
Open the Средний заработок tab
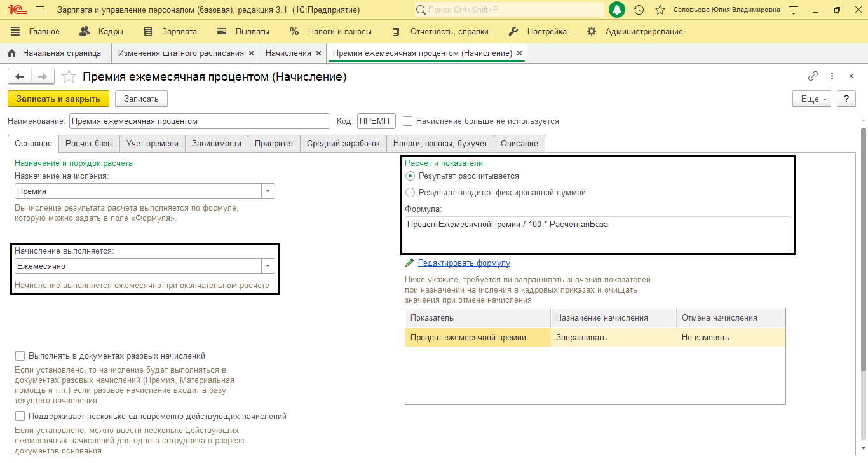(343, 144)
